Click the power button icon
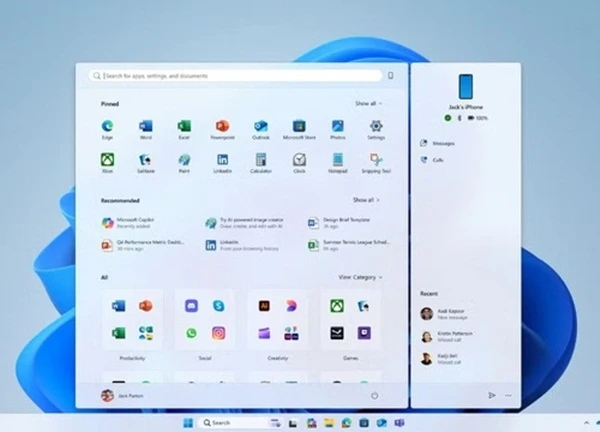The height and width of the screenshot is (432, 600). 375,396
